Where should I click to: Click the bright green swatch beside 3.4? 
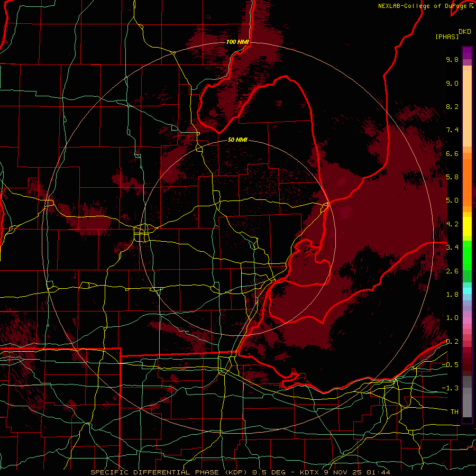[467, 255]
